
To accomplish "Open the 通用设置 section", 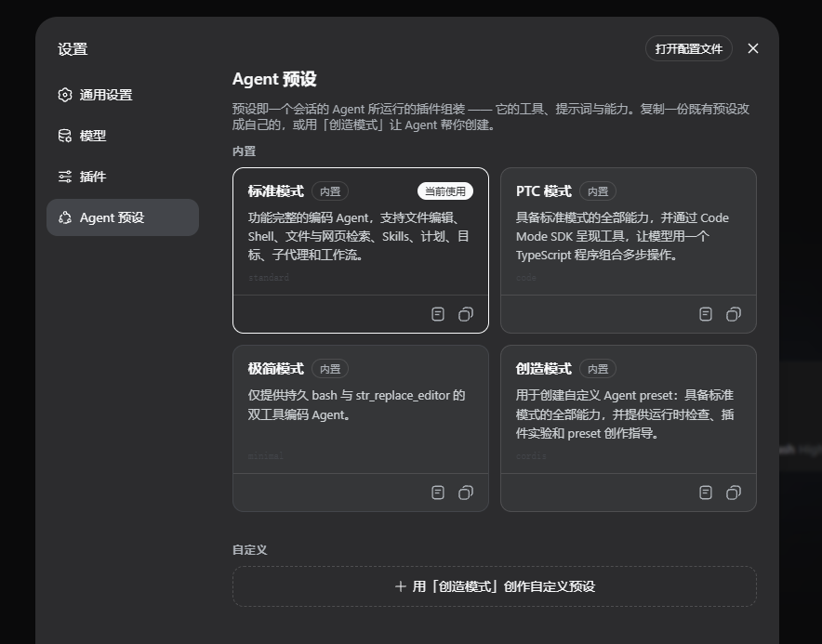I will [123, 95].
